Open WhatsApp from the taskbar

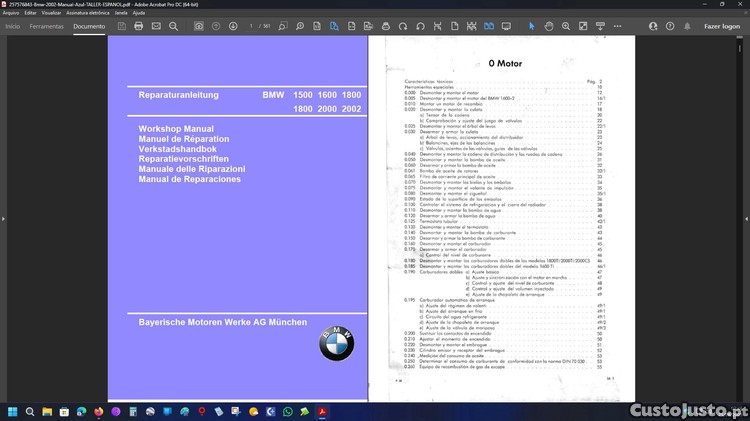288,411
